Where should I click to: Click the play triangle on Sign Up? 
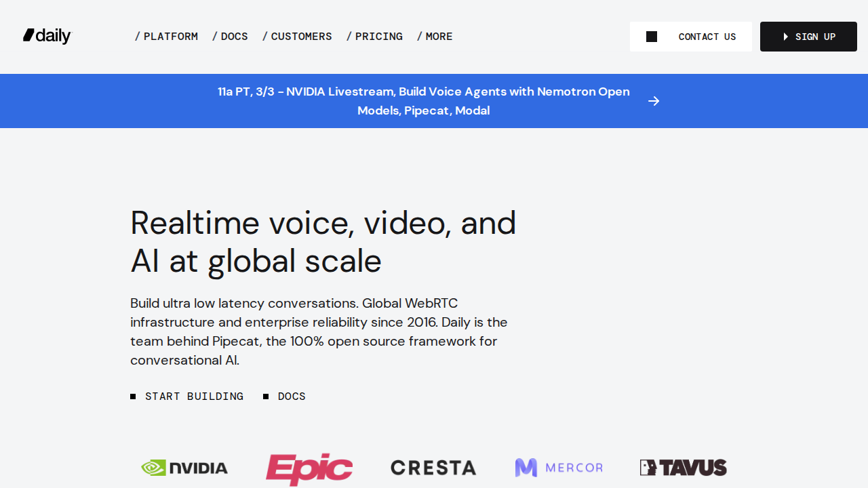786,37
